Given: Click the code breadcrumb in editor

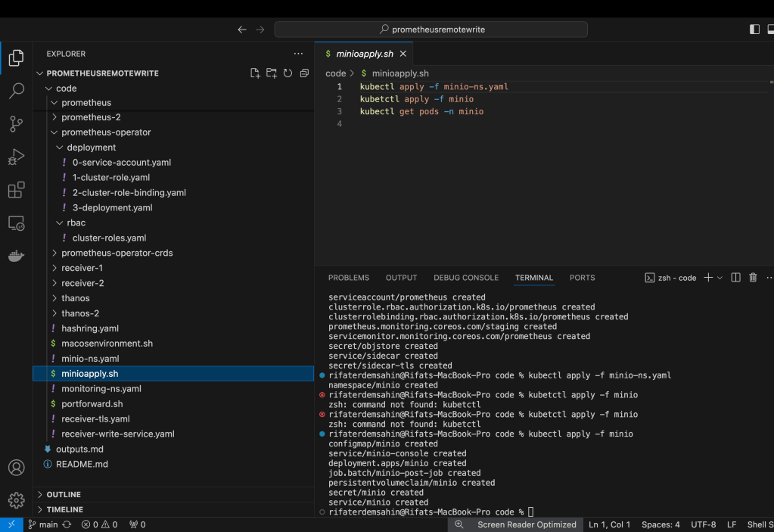Looking at the screenshot, I should click(x=336, y=73).
